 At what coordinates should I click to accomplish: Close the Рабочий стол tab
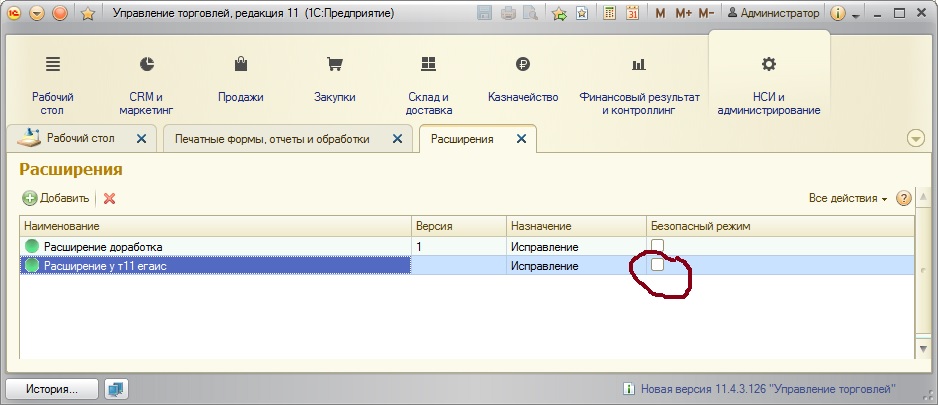(141, 139)
